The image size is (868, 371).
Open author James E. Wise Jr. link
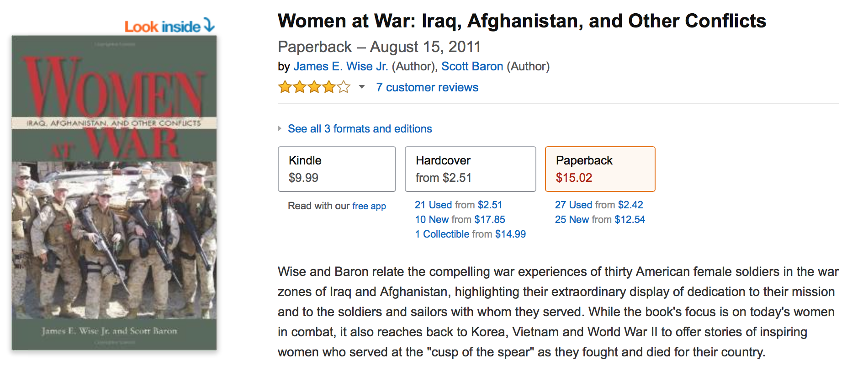coord(340,67)
